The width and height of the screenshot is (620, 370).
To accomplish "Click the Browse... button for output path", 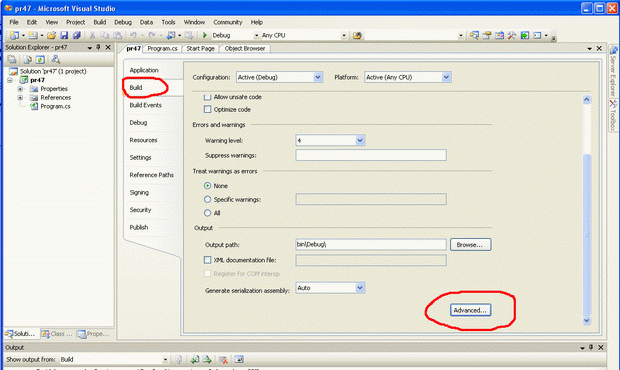I will point(470,245).
